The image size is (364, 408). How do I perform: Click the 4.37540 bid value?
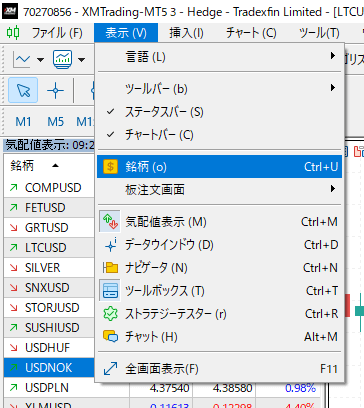click(x=169, y=388)
